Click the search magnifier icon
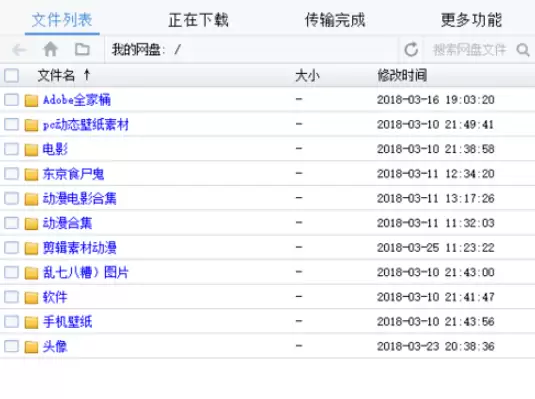The height and width of the screenshot is (399, 535). coord(523,50)
